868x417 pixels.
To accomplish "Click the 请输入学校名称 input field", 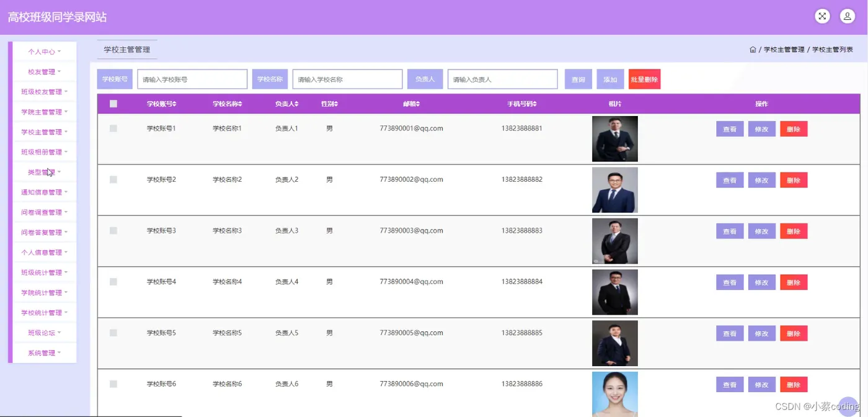I will pyautogui.click(x=347, y=79).
